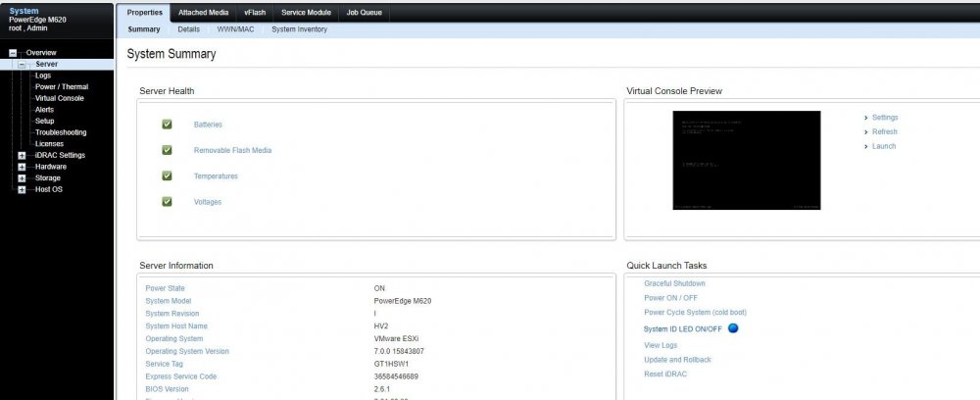Expand the iDRAC Settings node
The width and height of the screenshot is (980, 400).
coord(22,156)
